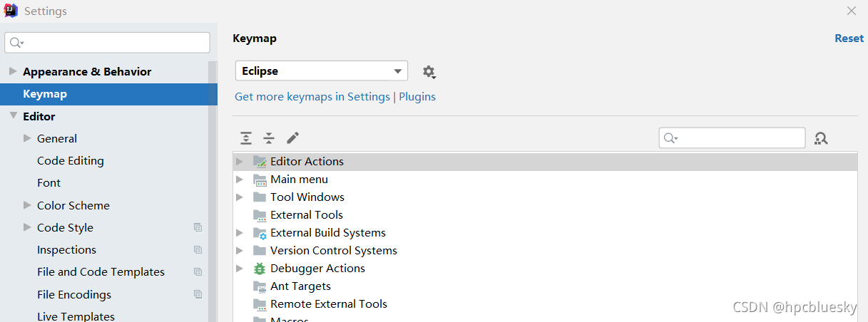Expand the Main menu tree node
This screenshot has width=868, height=322.
[240, 180]
